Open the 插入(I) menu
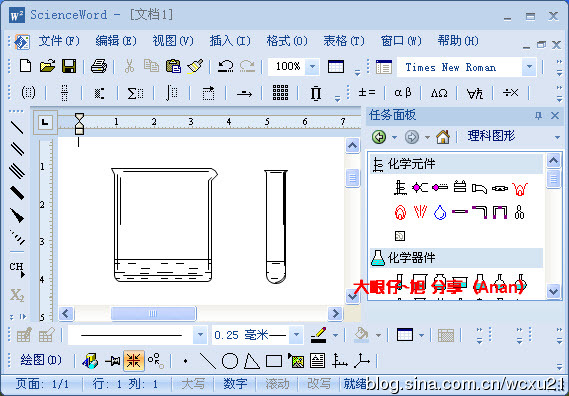569x396 pixels. (x=230, y=41)
